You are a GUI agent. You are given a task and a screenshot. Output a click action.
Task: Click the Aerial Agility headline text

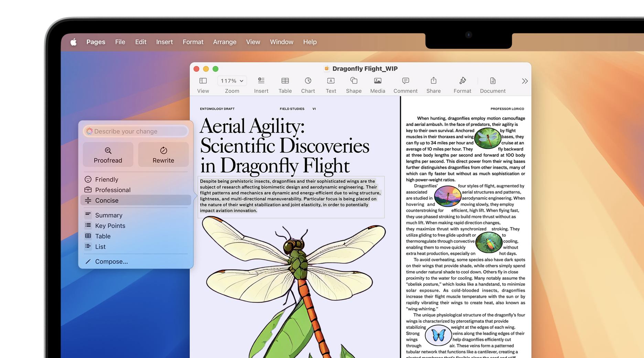click(x=285, y=146)
